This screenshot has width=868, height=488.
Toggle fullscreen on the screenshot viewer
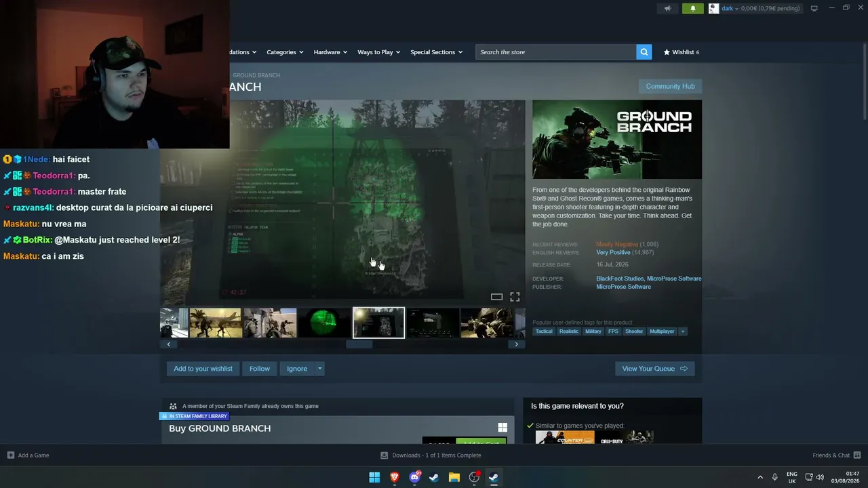515,297
